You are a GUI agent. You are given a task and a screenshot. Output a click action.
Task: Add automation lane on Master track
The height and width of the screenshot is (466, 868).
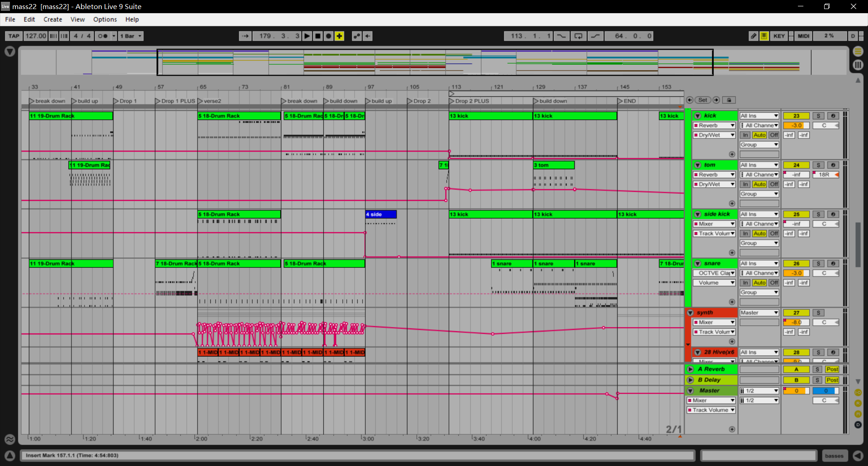coord(732,429)
